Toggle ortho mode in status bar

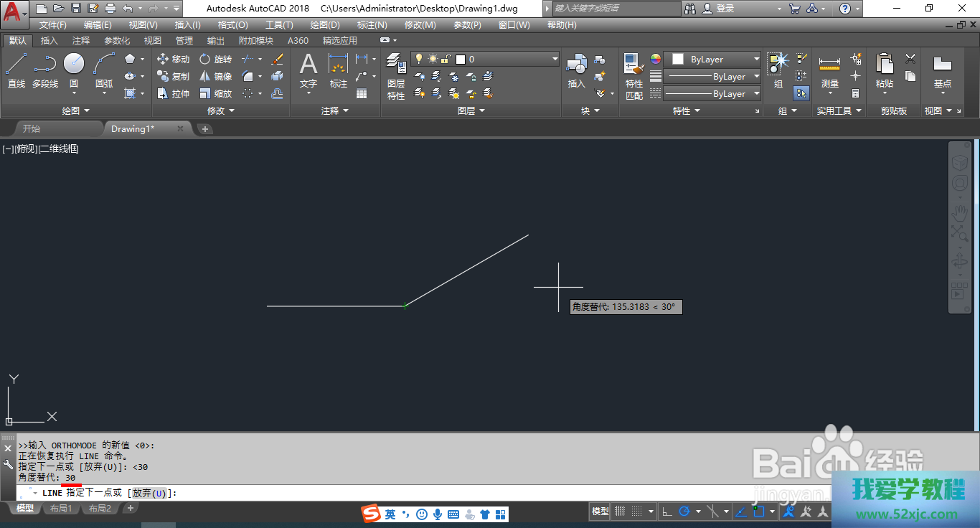666,511
